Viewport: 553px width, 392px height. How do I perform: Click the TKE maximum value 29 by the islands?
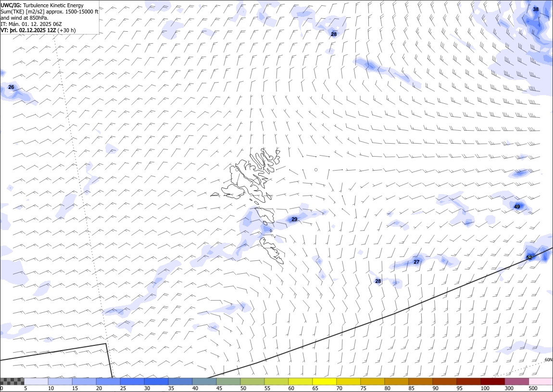click(294, 219)
